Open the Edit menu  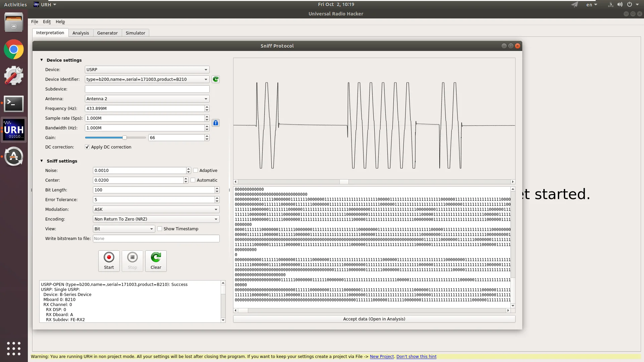point(47,22)
